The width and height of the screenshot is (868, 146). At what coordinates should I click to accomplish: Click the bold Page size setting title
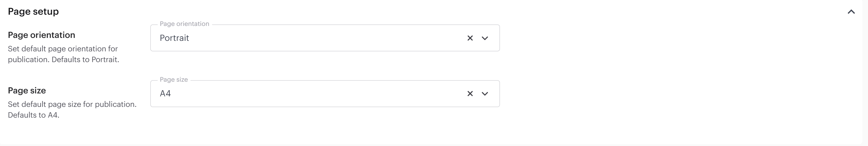click(x=27, y=90)
